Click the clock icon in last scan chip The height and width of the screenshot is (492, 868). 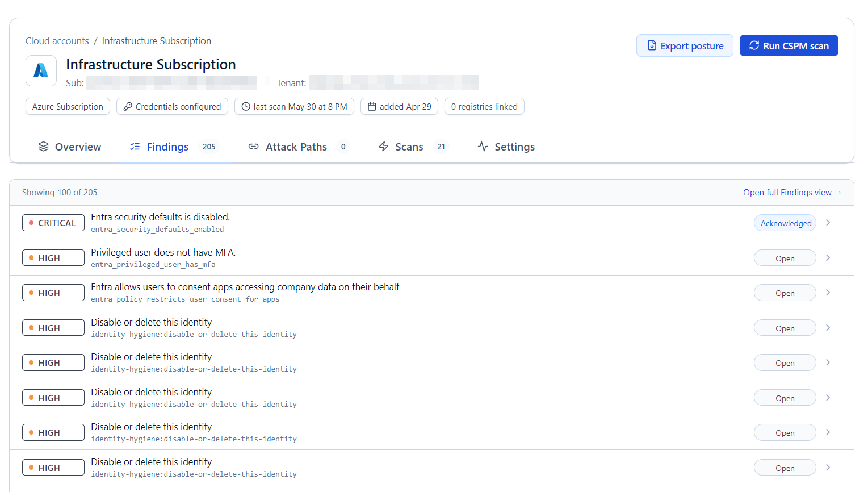[246, 106]
